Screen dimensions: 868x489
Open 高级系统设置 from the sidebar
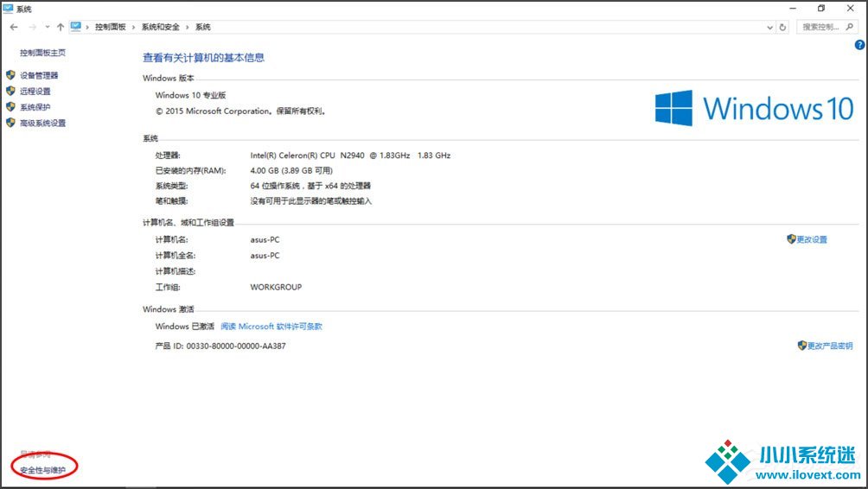[42, 123]
